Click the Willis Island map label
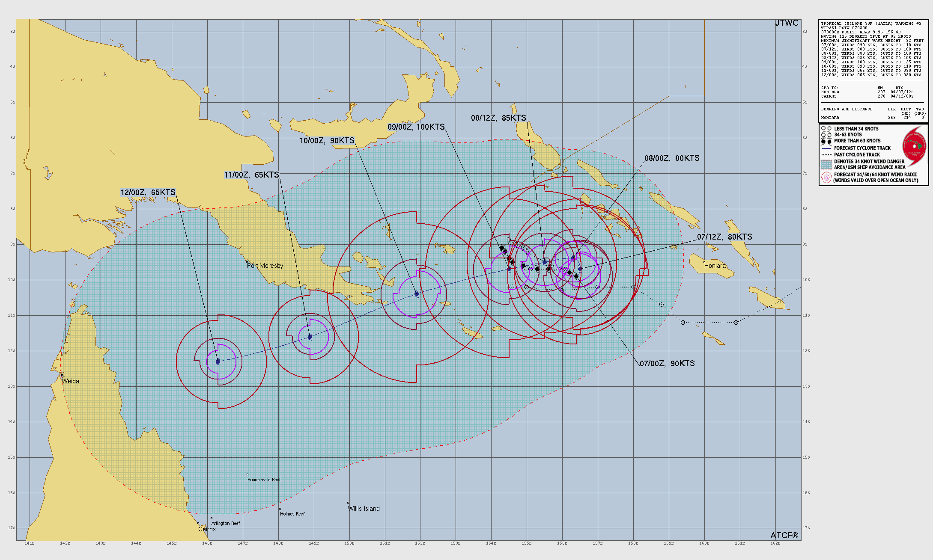The width and height of the screenshot is (933, 560). 364,509
